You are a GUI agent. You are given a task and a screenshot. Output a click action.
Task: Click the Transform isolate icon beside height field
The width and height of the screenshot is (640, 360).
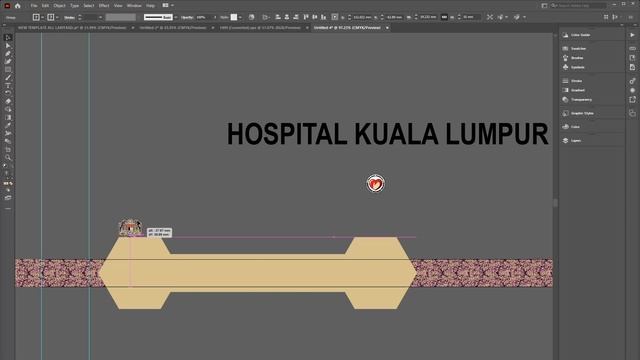pyautogui.click(x=490, y=17)
